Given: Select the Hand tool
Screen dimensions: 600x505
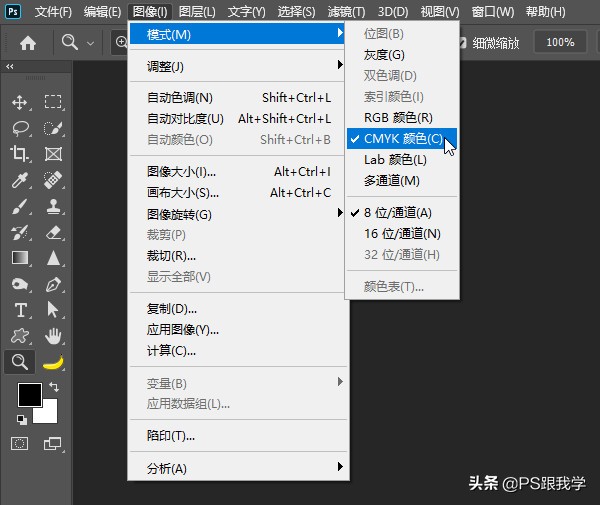Looking at the screenshot, I should click(53, 336).
